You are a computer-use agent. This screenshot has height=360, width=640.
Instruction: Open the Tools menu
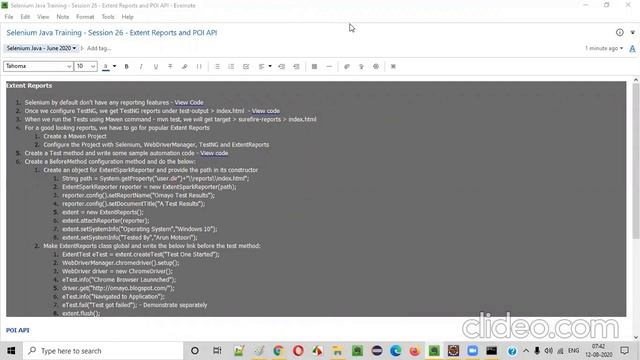pos(108,17)
